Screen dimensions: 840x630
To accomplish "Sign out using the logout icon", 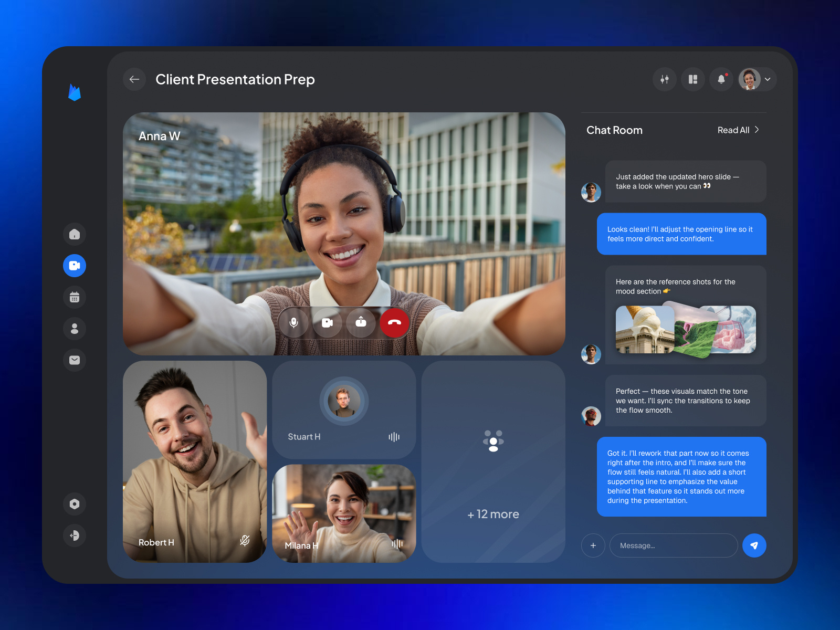I will pos(75,535).
